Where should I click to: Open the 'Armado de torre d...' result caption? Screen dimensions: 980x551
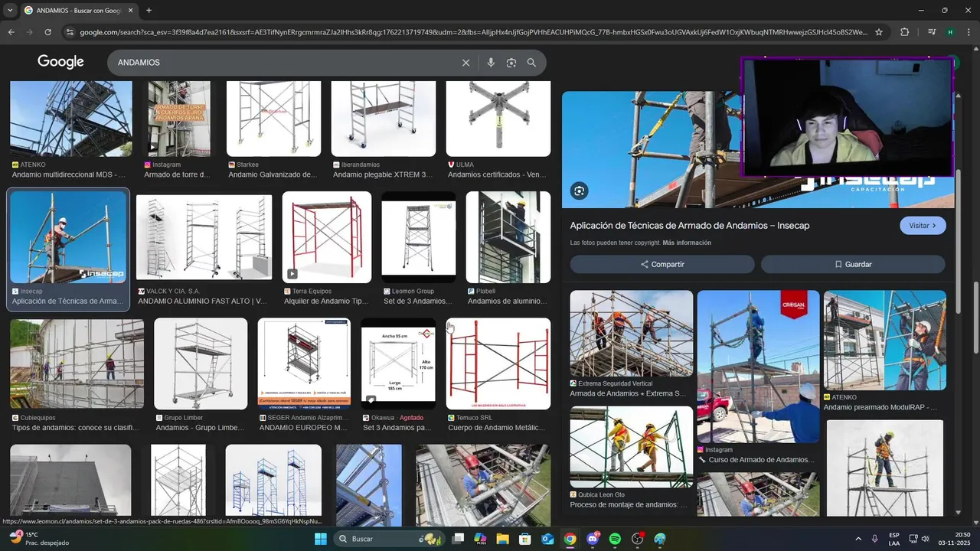point(177,174)
